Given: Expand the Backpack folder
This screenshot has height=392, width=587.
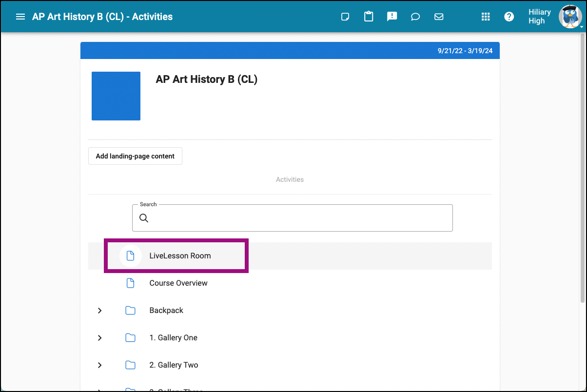Looking at the screenshot, I should pos(99,311).
